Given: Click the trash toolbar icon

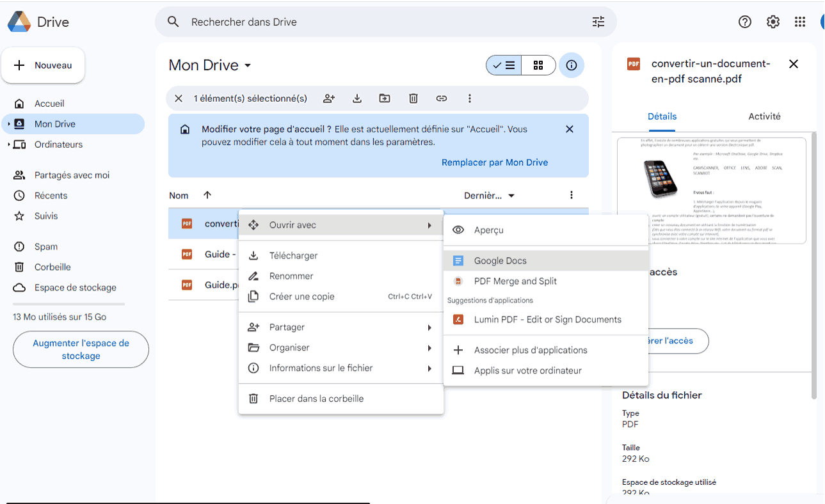Looking at the screenshot, I should tap(413, 98).
